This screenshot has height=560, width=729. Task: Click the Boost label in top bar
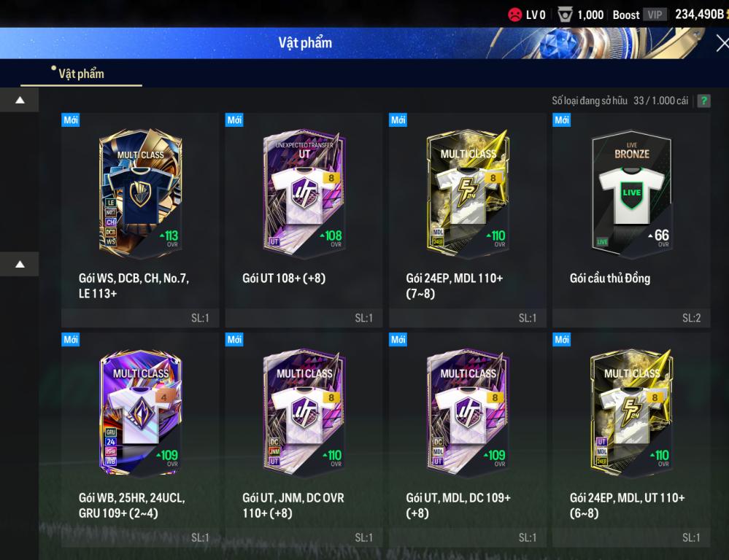[626, 15]
